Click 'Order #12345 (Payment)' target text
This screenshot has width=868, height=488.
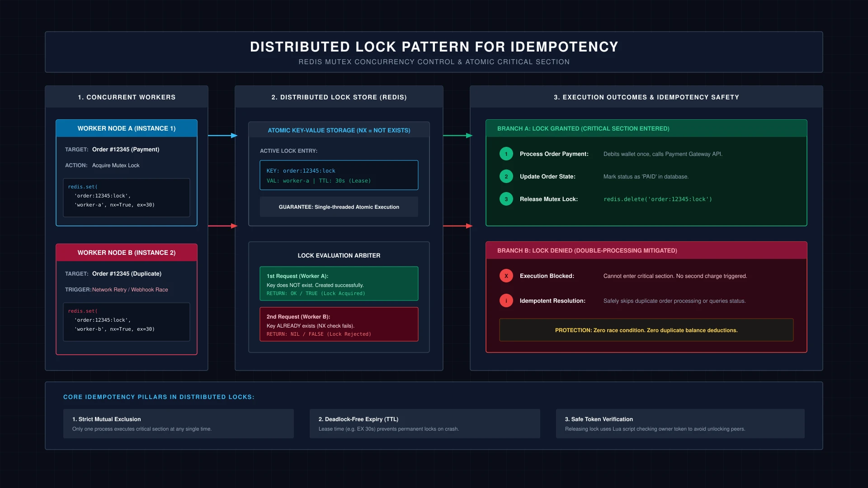126,150
